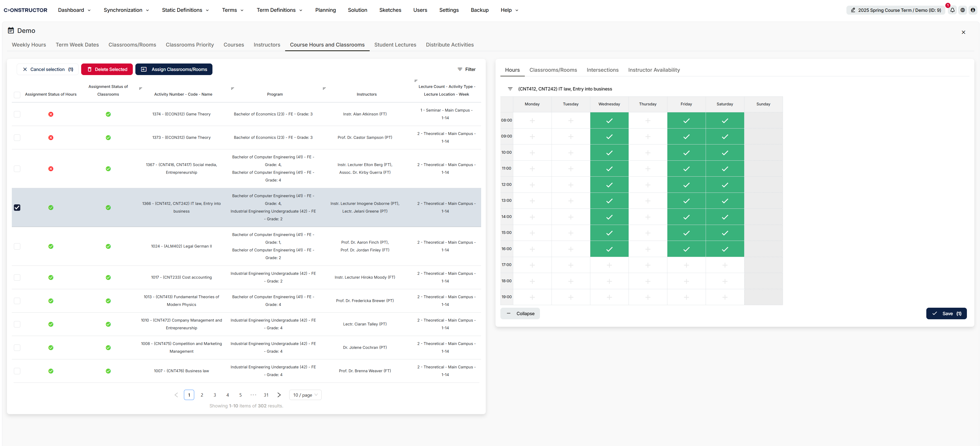Click red hours status icon for activity 1374

click(51, 114)
